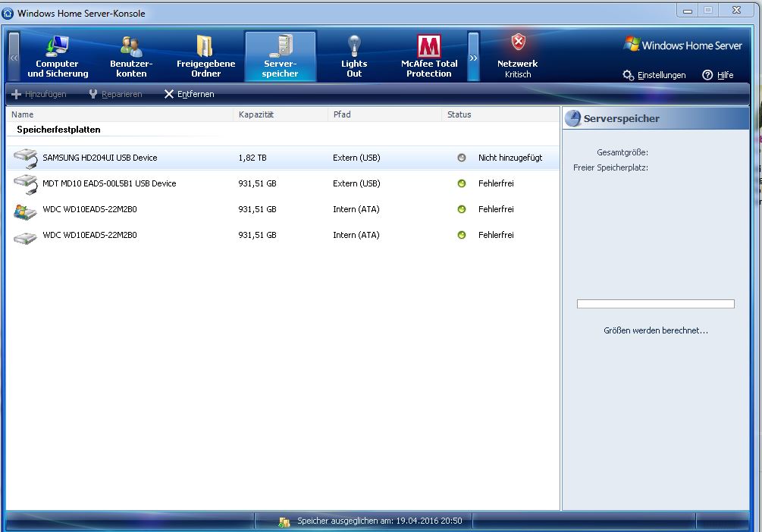
Task: Minimize the Windows Home Server-Konsole window
Action: [688, 11]
